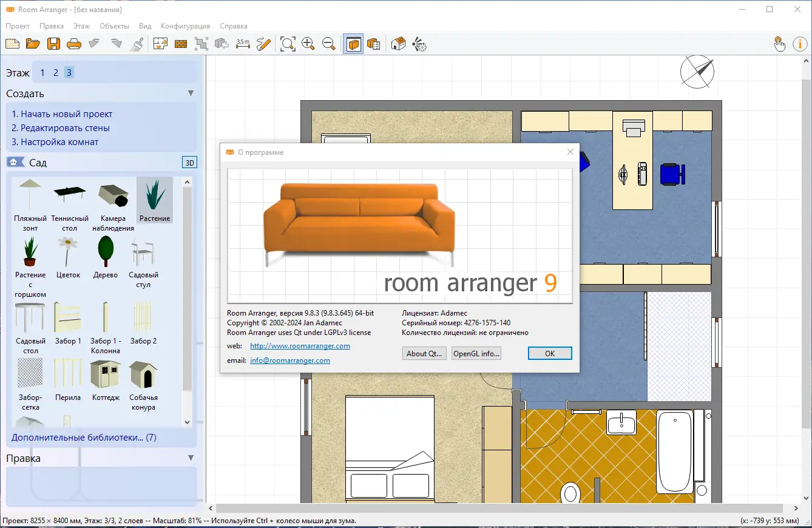Click the touch hand icon in toolbar
The width and height of the screenshot is (812, 528).
[779, 44]
